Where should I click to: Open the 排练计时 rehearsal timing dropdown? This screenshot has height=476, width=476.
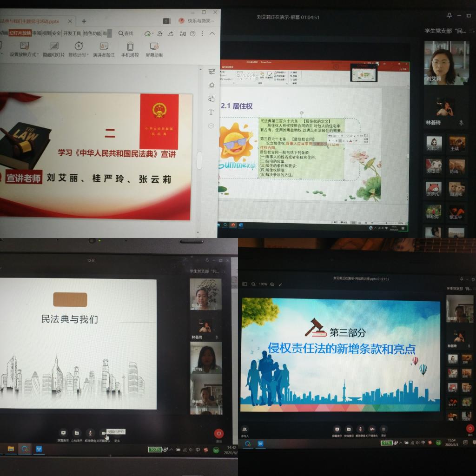pos(79,49)
